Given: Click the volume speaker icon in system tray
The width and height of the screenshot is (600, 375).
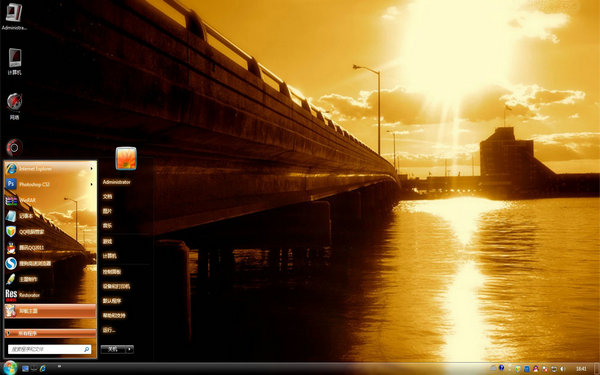Looking at the screenshot, I should tap(563, 368).
